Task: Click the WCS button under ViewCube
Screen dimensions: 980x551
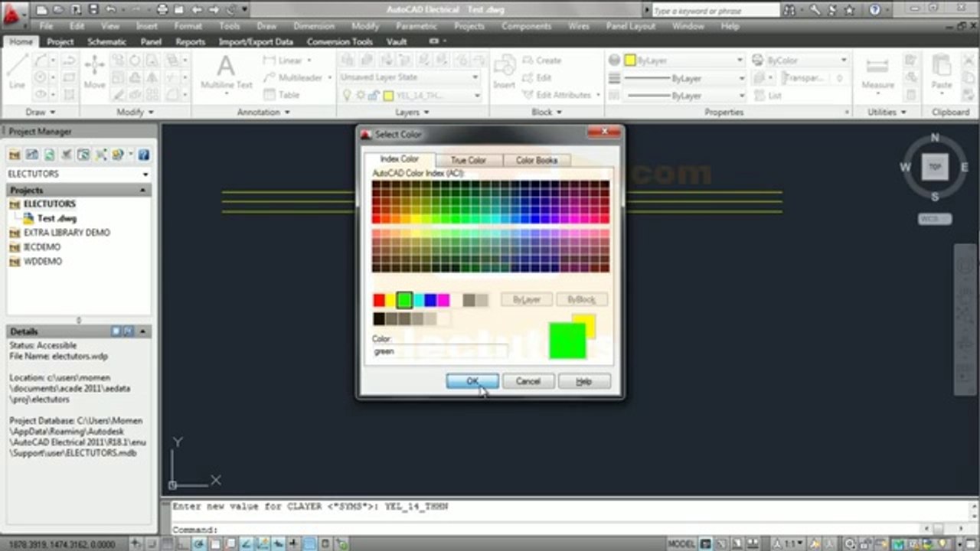Action: [x=935, y=219]
